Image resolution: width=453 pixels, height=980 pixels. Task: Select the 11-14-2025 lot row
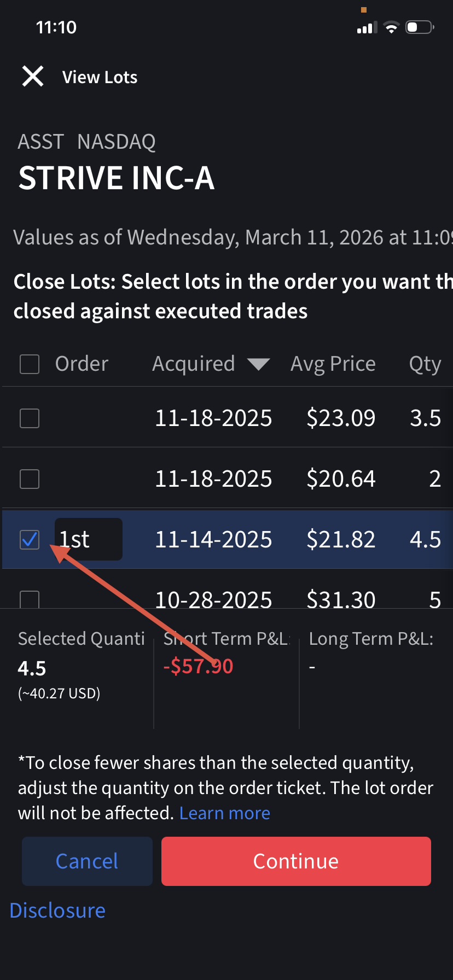click(228, 539)
